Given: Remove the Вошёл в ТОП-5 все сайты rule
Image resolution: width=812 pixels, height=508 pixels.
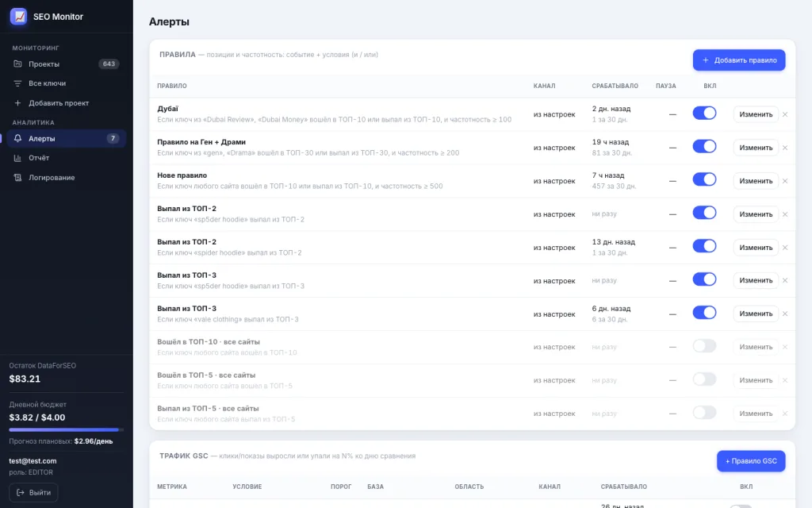Looking at the screenshot, I should [785, 380].
